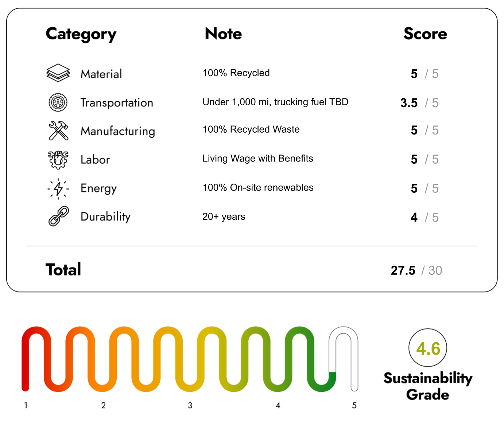This screenshot has height=437, width=504.
Task: Select the Note column header
Action: point(223,34)
